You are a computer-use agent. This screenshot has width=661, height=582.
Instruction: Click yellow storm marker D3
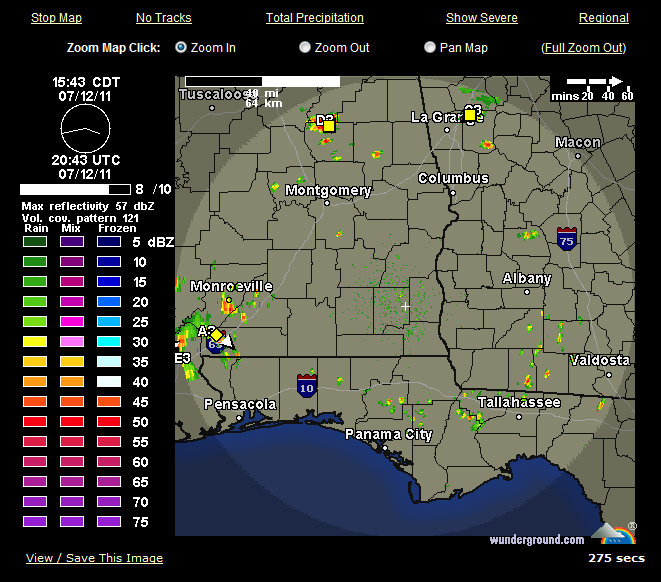pos(329,126)
